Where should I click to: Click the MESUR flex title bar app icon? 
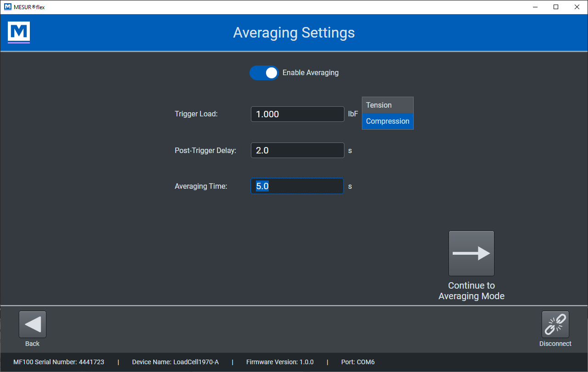pos(7,7)
